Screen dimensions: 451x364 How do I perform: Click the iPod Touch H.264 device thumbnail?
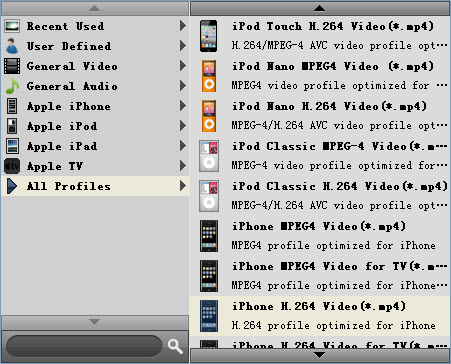[x=209, y=36]
